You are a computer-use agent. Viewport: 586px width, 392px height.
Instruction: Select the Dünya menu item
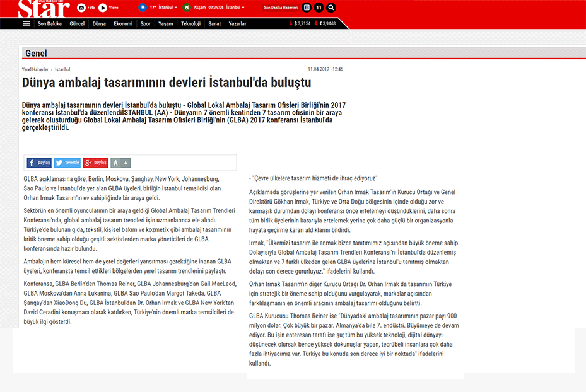pyautogui.click(x=99, y=23)
